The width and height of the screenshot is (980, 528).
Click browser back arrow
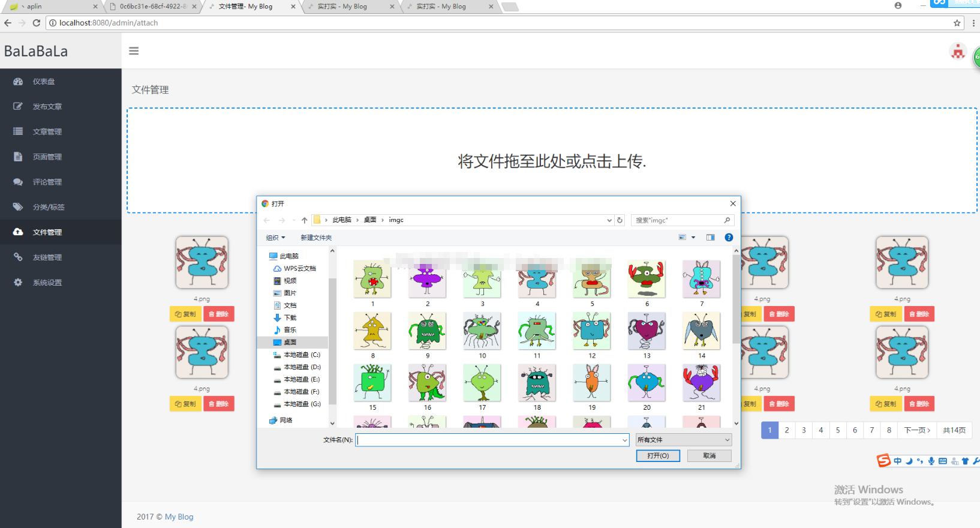[8, 23]
